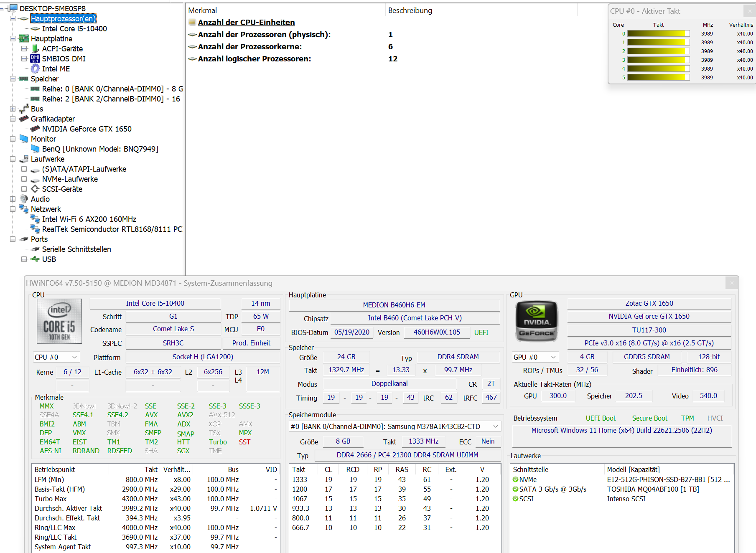Screen dimensions: 756x553
Task: Select NVIDIA GeForce GTX 1650 tree item
Action: pos(87,129)
